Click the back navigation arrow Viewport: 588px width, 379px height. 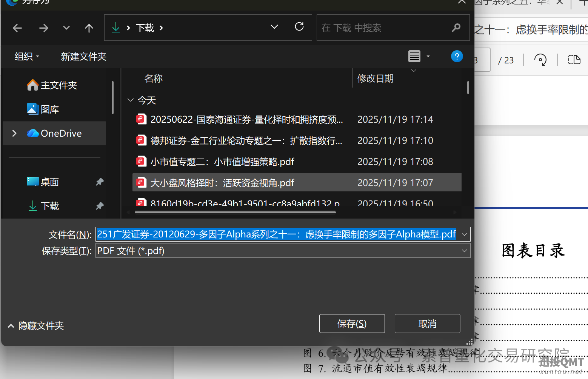point(17,28)
